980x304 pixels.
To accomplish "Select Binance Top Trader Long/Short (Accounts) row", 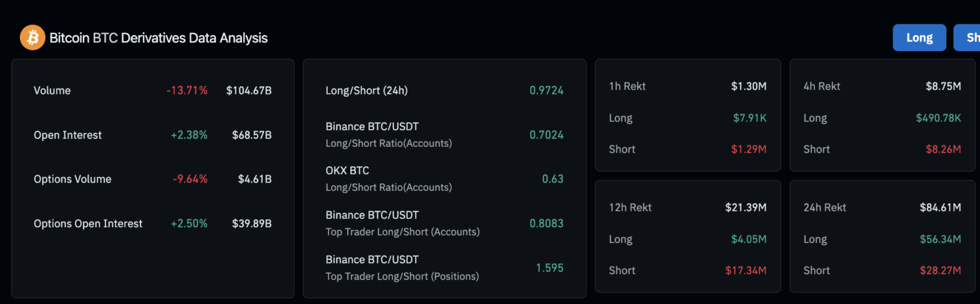I will [x=403, y=223].
